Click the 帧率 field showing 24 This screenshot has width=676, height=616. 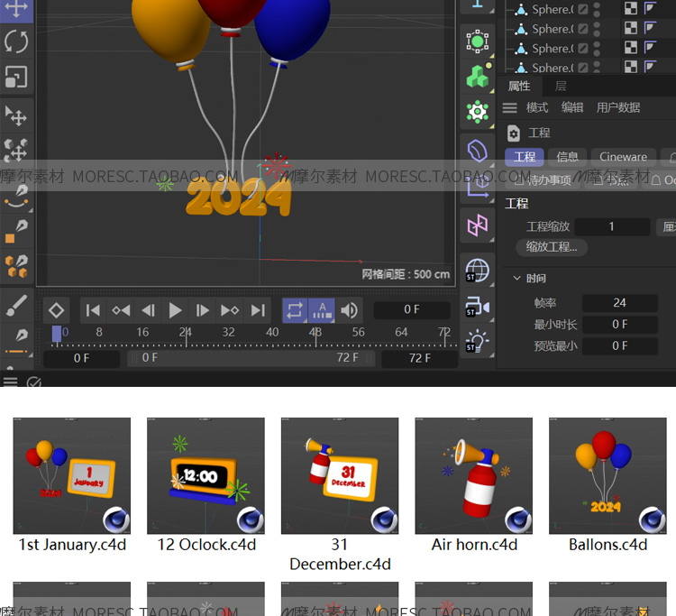coord(619,303)
